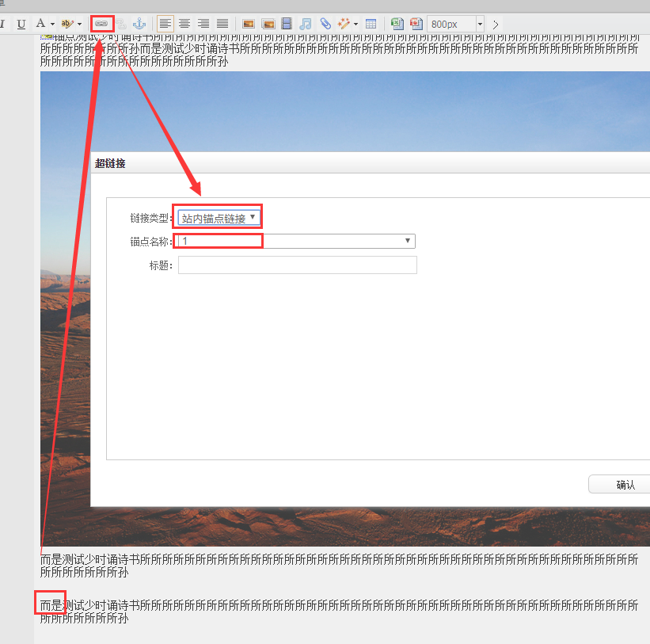650x644 pixels.
Task: Click the insert hyperlink chain icon
Action: 102,24
